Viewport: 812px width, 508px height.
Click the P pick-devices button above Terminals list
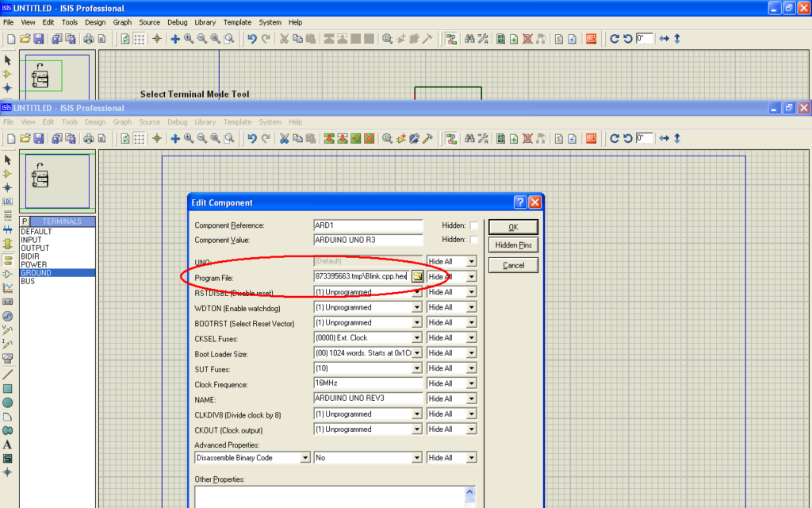tap(25, 221)
